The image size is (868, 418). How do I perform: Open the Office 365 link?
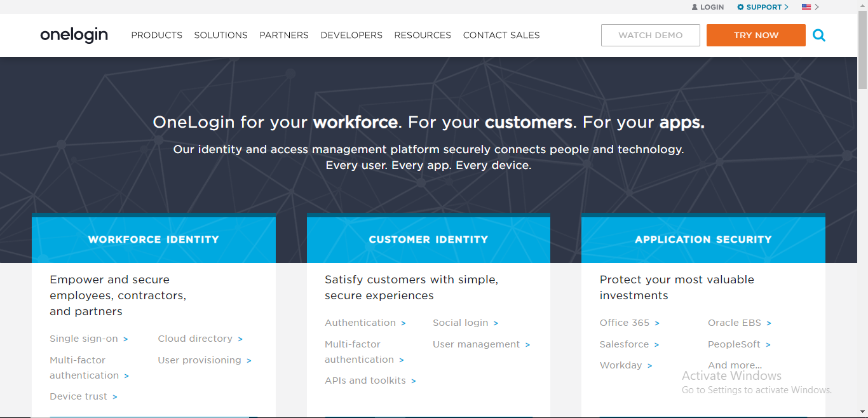pyautogui.click(x=630, y=323)
